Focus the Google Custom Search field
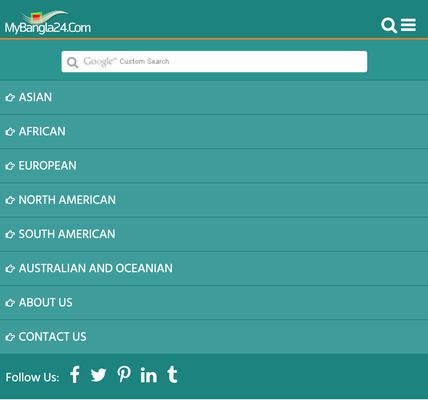Viewport: 428px width, 400px height. pyautogui.click(x=214, y=62)
